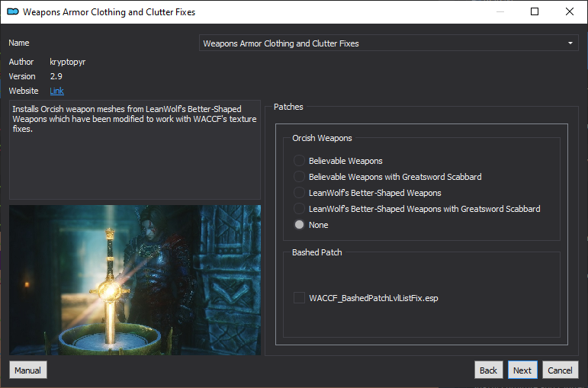The width and height of the screenshot is (588, 388).
Task: Cancel the installer dialog
Action: 561,370
